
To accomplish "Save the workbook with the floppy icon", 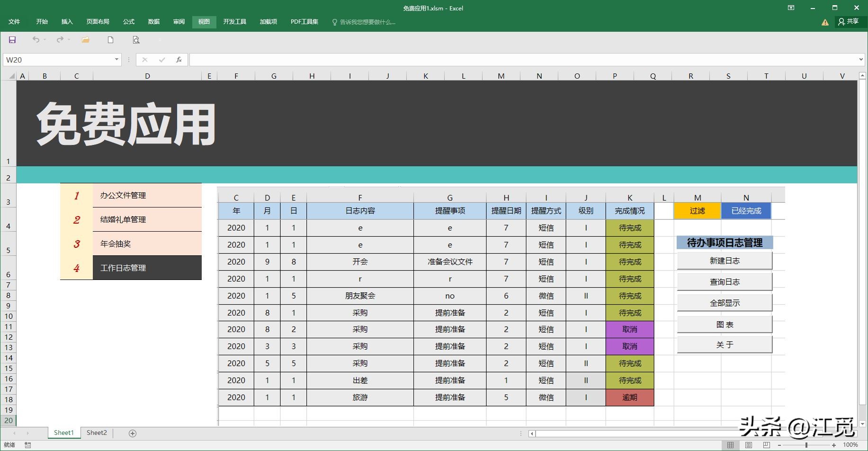I will pos(12,40).
